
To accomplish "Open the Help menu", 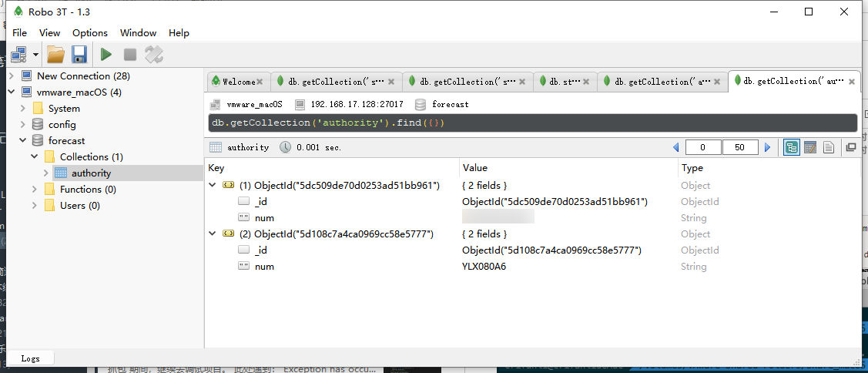I will tap(179, 32).
